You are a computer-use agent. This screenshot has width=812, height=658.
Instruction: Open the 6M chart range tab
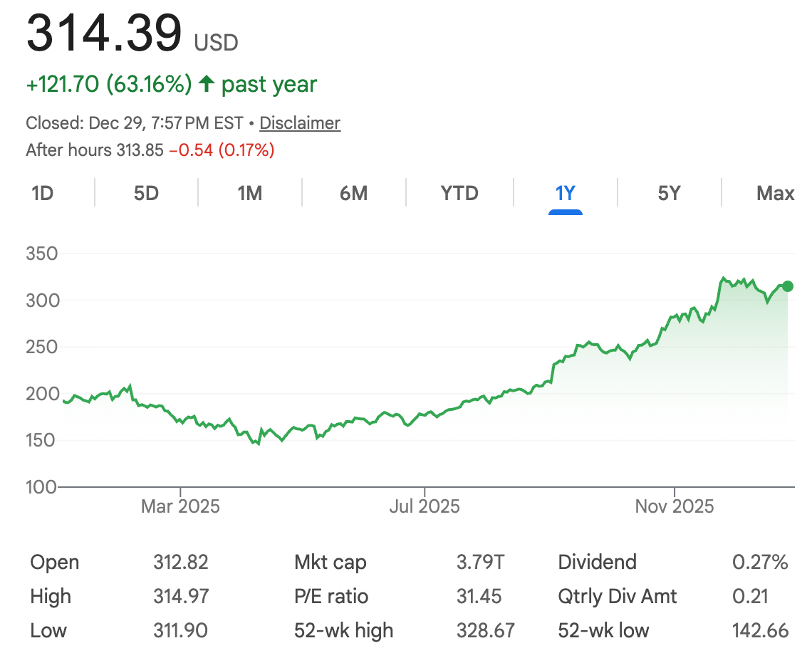(353, 193)
